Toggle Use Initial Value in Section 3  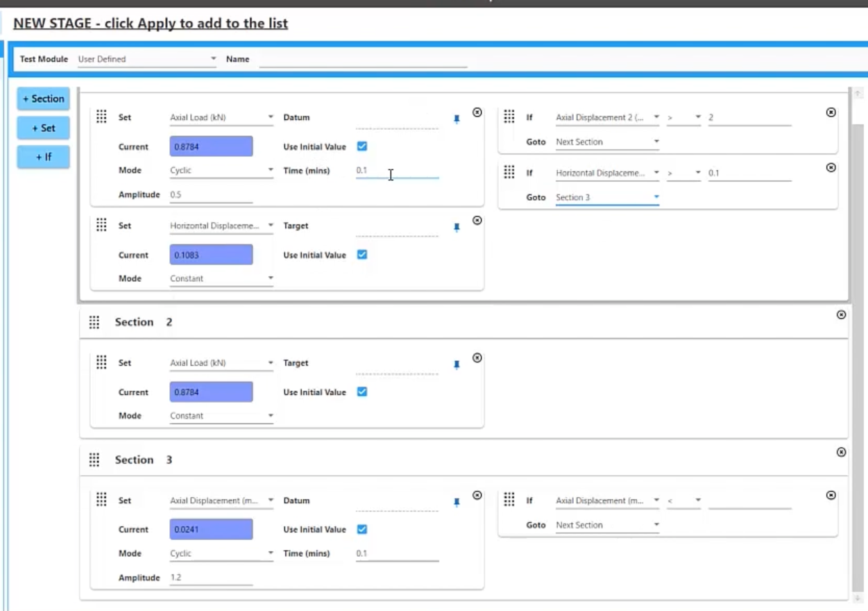(x=361, y=529)
